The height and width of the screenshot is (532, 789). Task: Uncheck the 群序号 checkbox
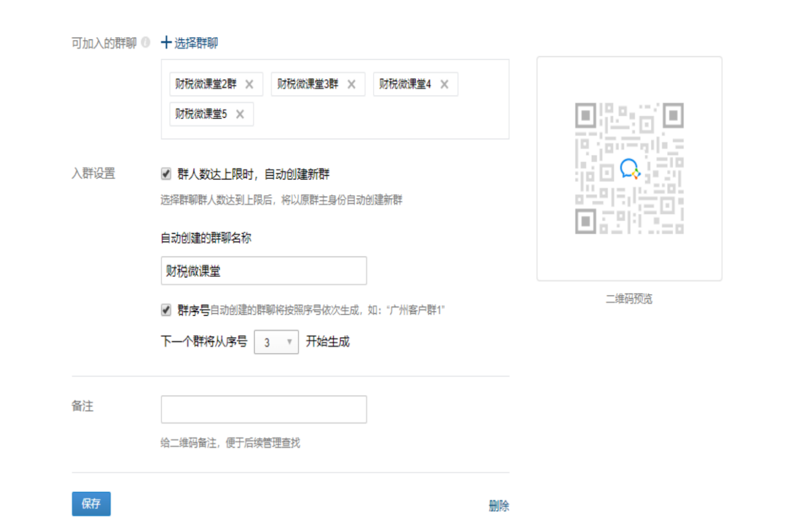pos(166,310)
